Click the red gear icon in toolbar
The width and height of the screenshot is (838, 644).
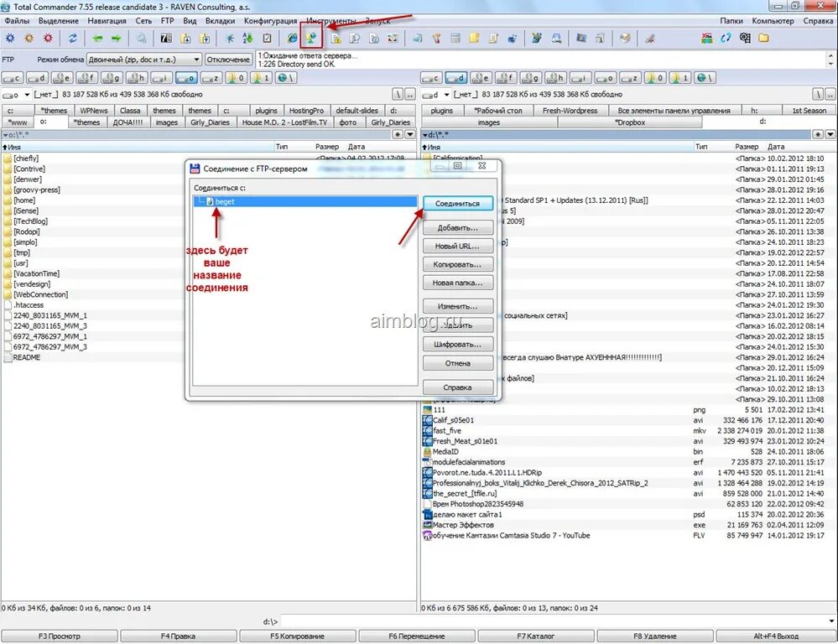tap(48, 38)
